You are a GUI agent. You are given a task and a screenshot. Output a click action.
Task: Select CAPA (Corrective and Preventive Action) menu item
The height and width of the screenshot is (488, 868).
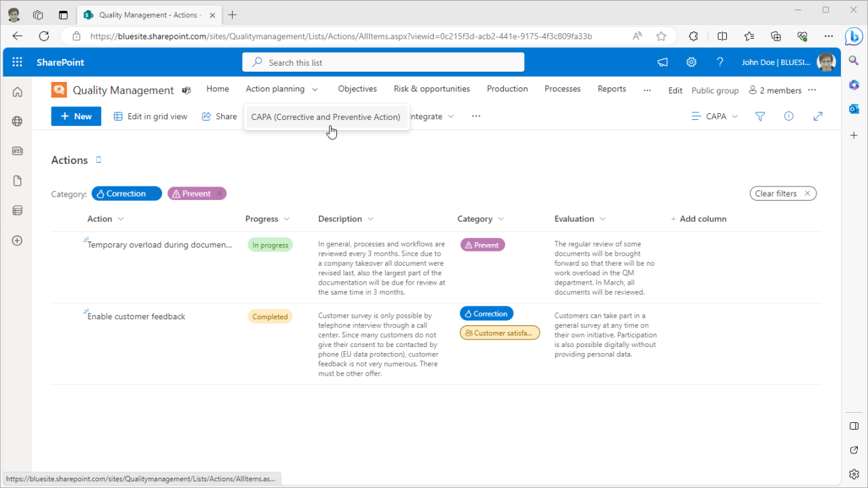325,117
